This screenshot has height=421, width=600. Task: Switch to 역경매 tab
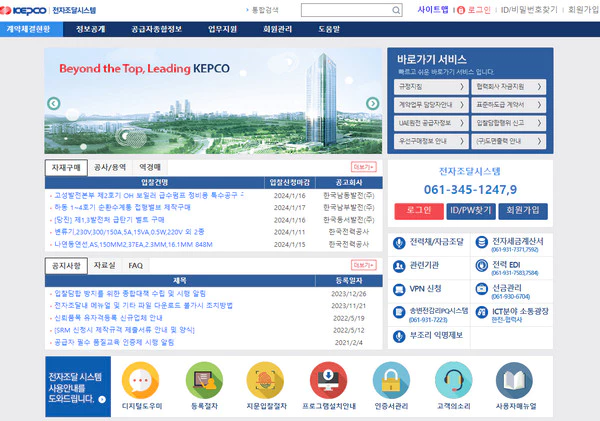(150, 167)
